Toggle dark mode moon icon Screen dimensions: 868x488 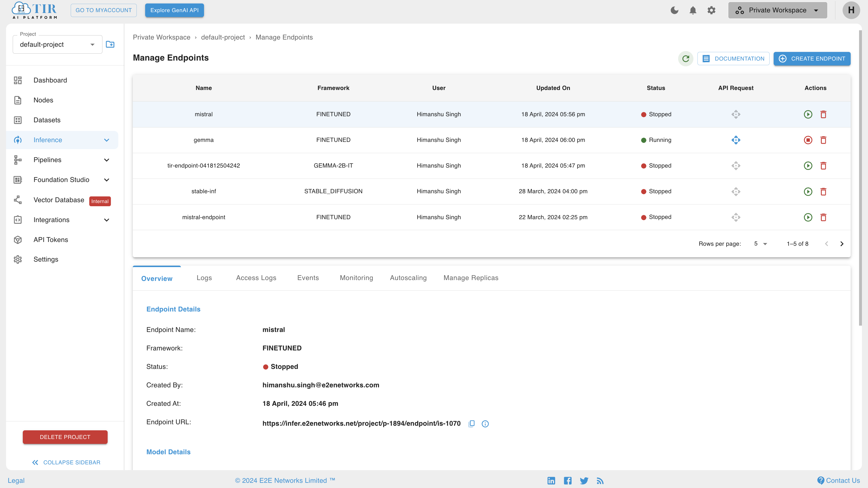tap(674, 10)
